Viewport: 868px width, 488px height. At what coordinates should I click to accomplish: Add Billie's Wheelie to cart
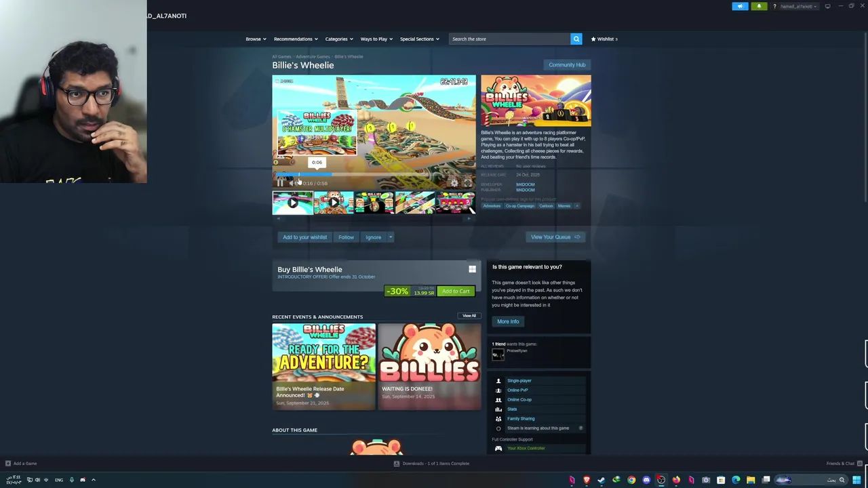click(x=456, y=291)
